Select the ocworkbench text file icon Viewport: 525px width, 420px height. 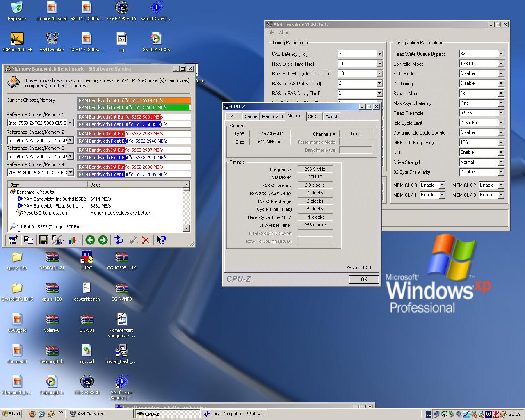coord(87,292)
